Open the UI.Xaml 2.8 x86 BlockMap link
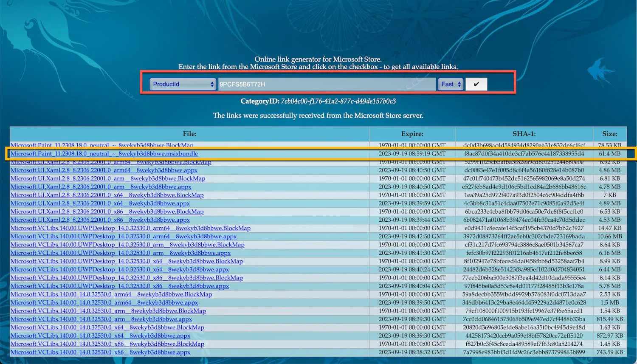Screen dimensions: 637x364 coord(107,212)
